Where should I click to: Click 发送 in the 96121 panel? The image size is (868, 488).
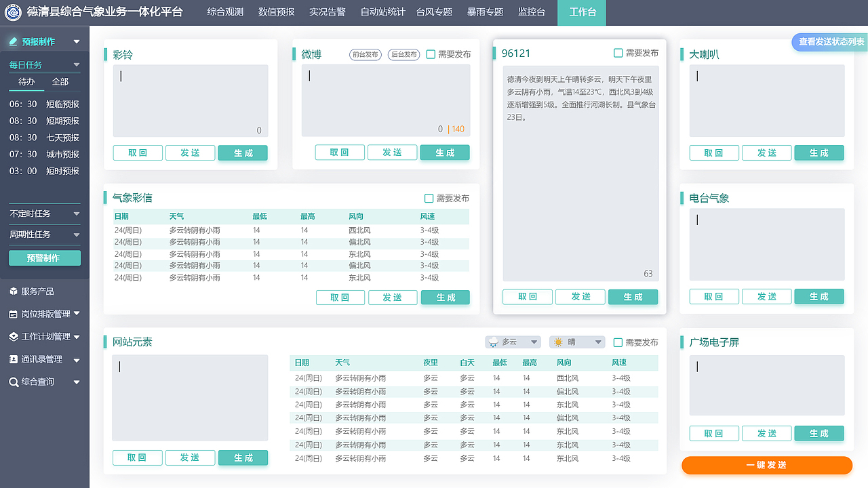(581, 297)
